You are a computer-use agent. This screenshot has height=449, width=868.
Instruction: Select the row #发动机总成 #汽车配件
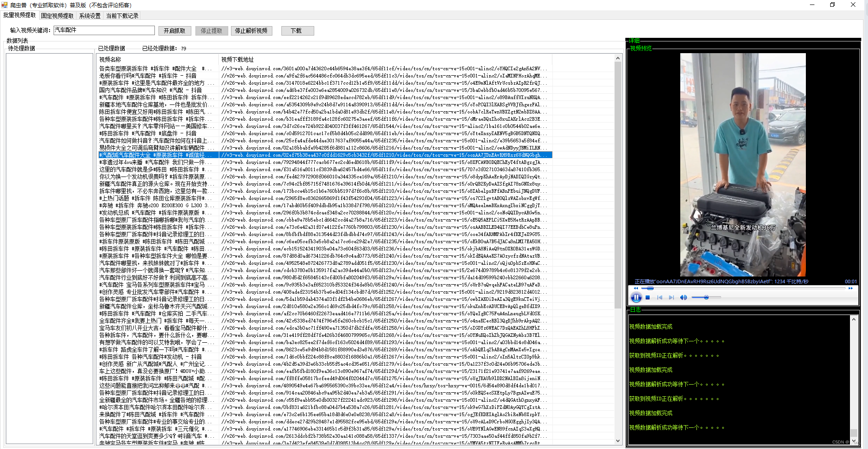[x=325, y=213]
